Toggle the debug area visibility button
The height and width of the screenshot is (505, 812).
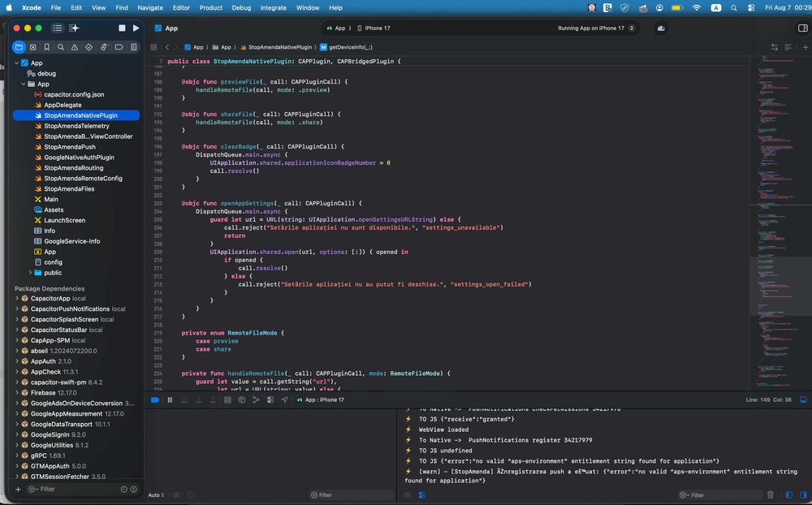coord(803,399)
